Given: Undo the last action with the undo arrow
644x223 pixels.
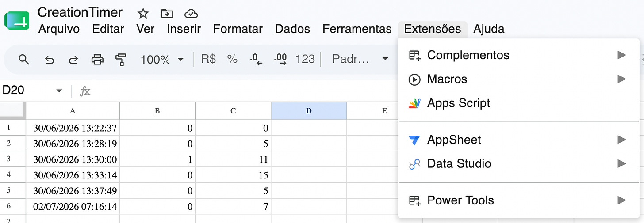Looking at the screenshot, I should 50,59.
